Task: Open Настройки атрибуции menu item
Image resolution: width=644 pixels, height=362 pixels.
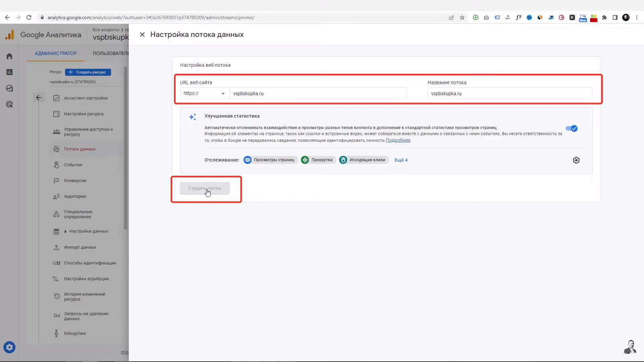Action: 86,279
